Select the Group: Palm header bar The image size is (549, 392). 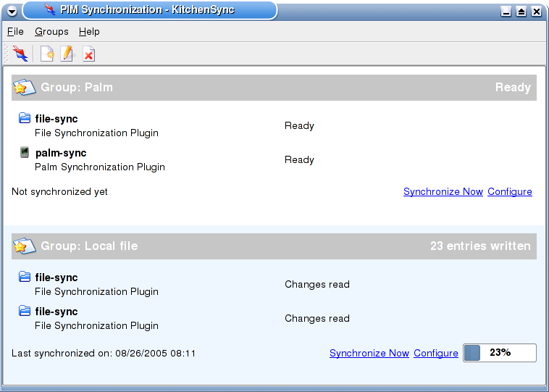pos(274,88)
